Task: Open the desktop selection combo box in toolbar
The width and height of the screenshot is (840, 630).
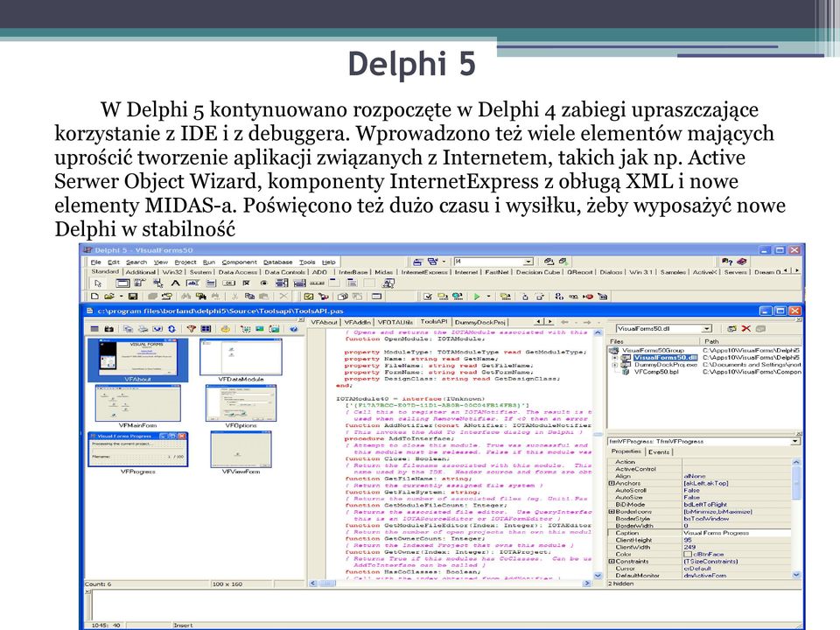Action: point(528,262)
